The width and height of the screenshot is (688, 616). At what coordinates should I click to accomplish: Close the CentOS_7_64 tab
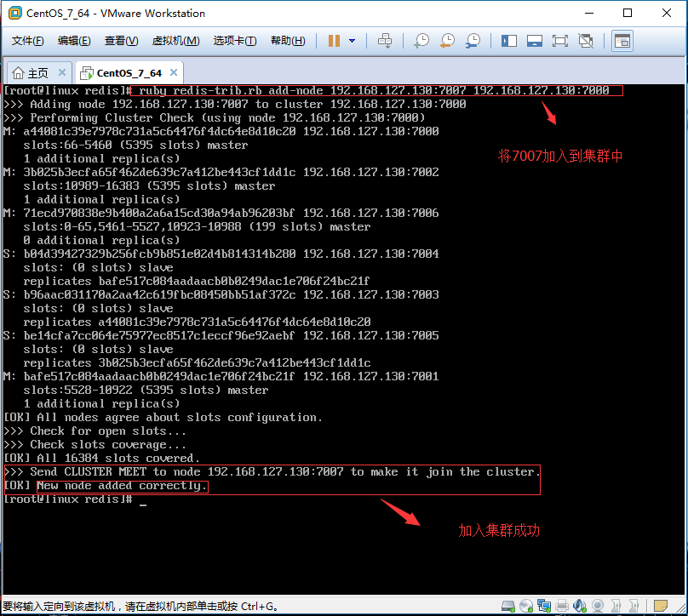click(174, 72)
